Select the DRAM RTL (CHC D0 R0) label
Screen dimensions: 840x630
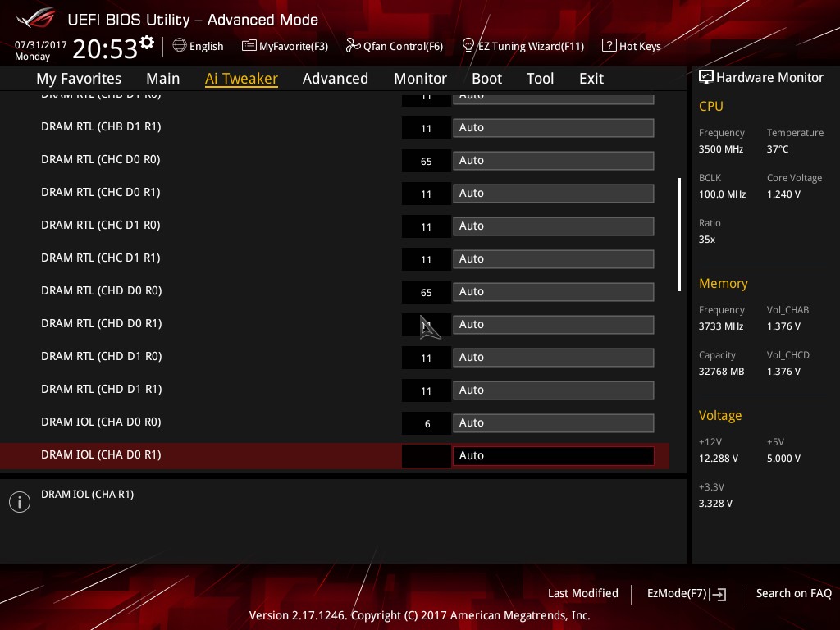pyautogui.click(x=101, y=160)
